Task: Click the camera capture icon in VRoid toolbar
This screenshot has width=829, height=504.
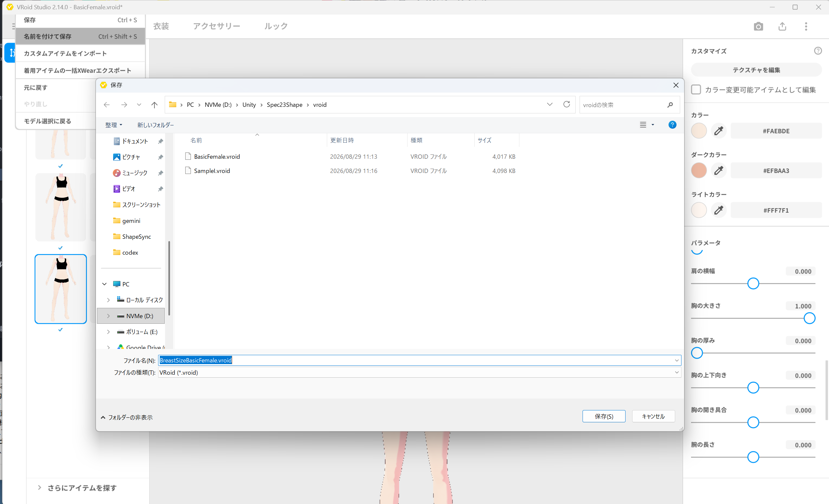Action: click(758, 26)
